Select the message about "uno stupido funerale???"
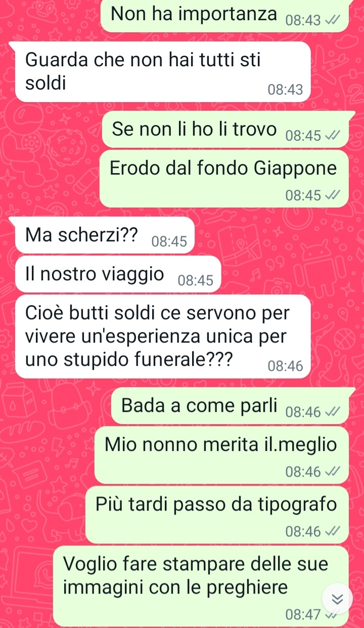The width and height of the screenshot is (364, 628). click(162, 337)
